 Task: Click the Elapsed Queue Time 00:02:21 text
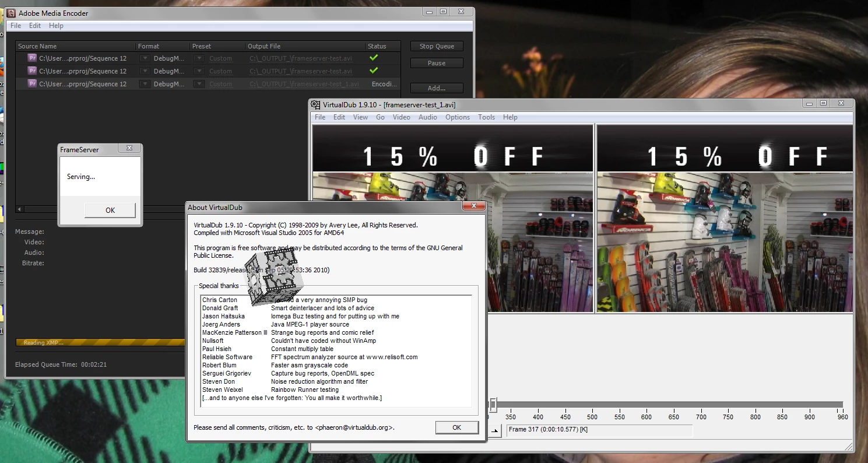[61, 364]
